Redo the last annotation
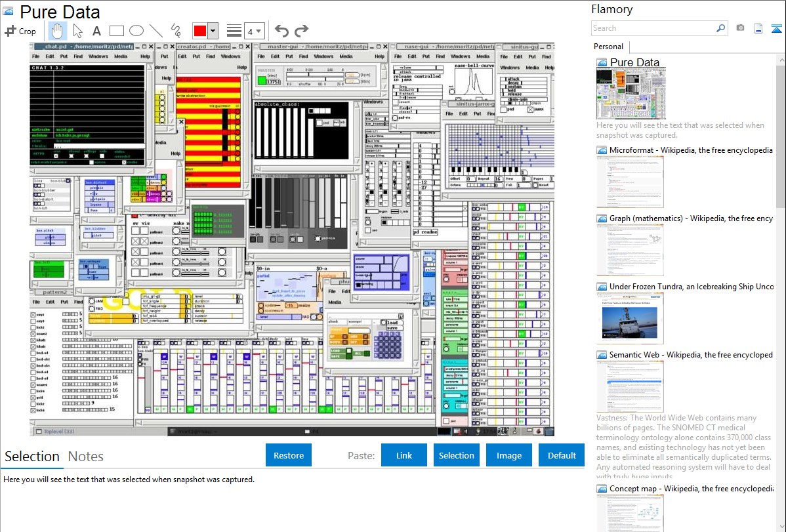This screenshot has height=532, width=786. click(301, 31)
